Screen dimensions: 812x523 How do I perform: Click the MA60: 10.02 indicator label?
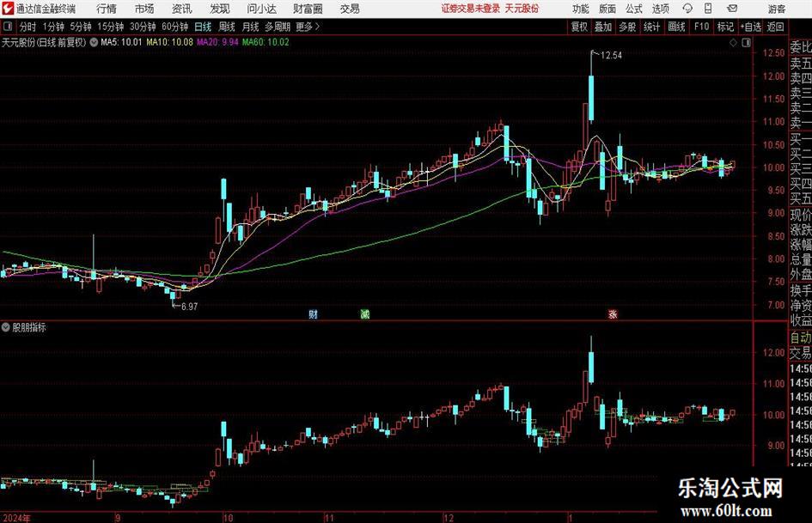click(266, 42)
